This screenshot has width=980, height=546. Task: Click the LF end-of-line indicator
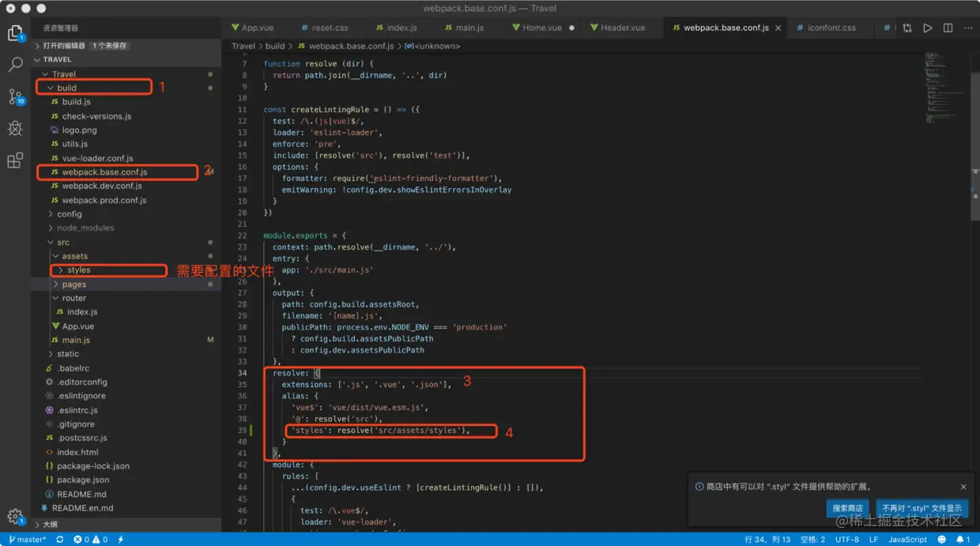pos(873,540)
